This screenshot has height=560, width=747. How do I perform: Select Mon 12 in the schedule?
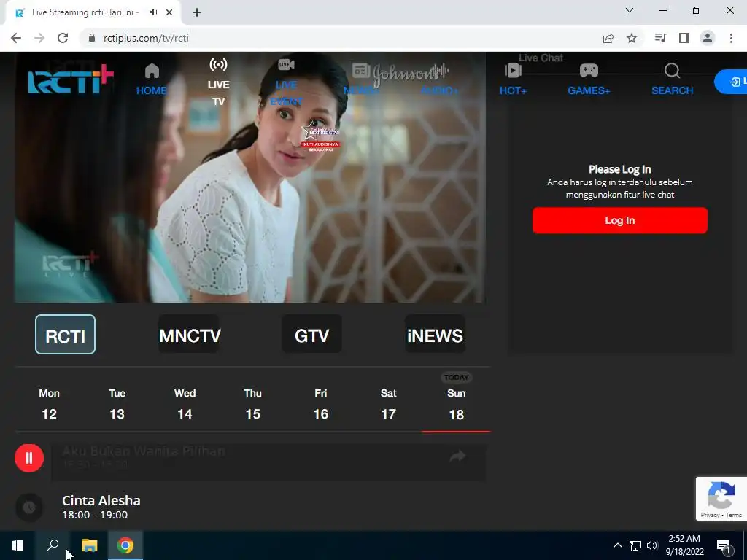pos(49,404)
